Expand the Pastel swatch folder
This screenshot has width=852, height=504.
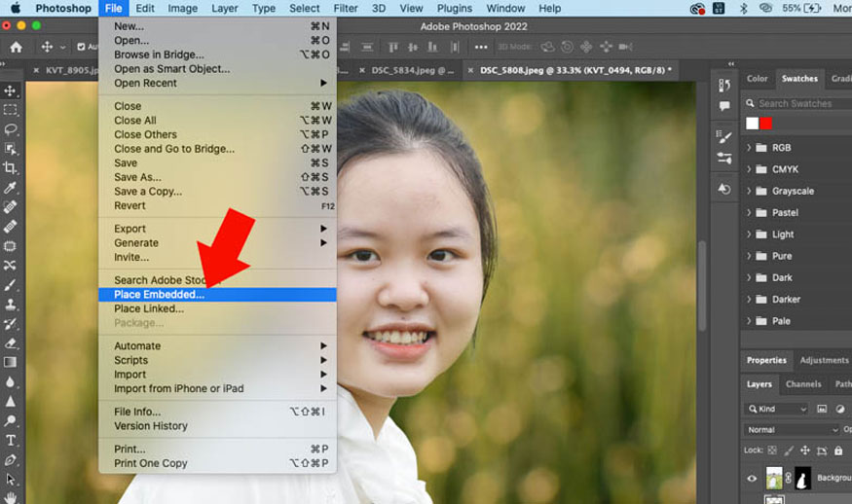(749, 213)
